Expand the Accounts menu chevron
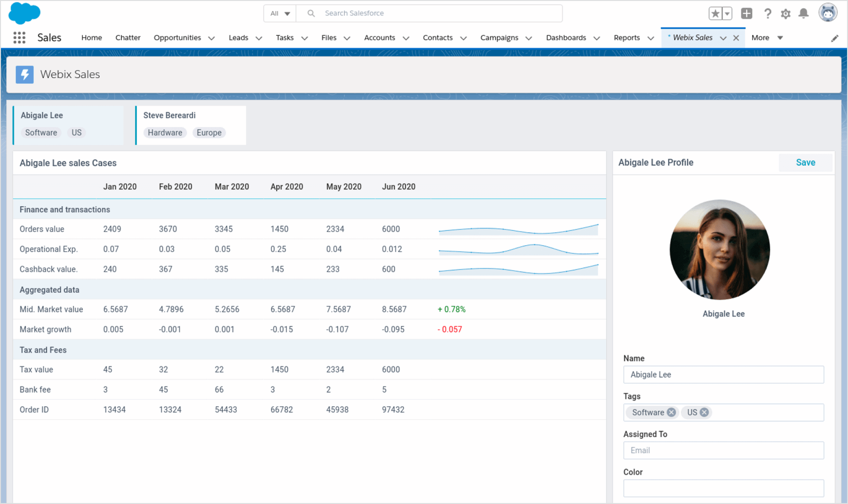This screenshot has height=504, width=848. click(406, 38)
